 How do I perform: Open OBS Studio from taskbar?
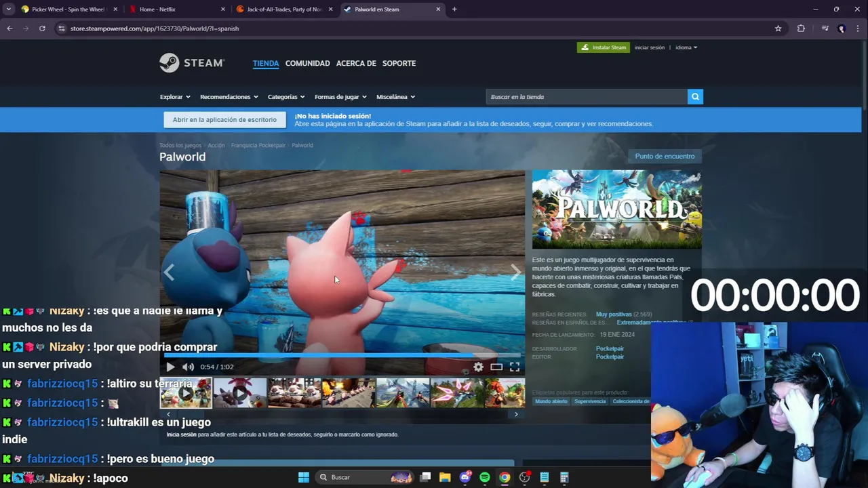[x=524, y=477]
